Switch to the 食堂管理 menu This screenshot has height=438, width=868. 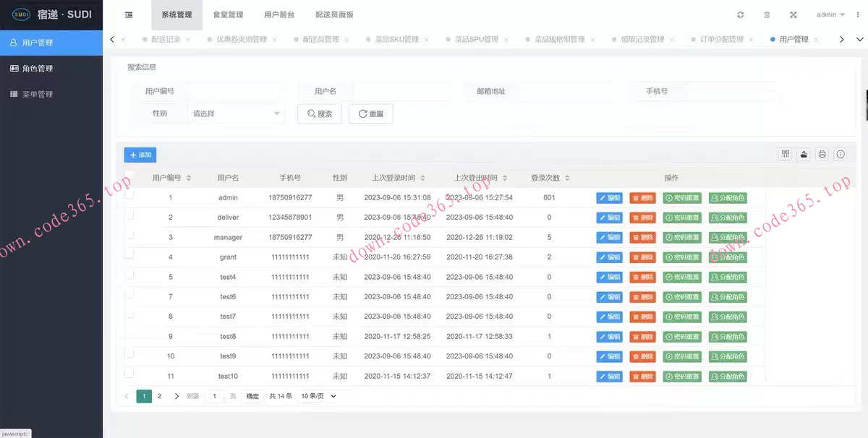coord(229,14)
